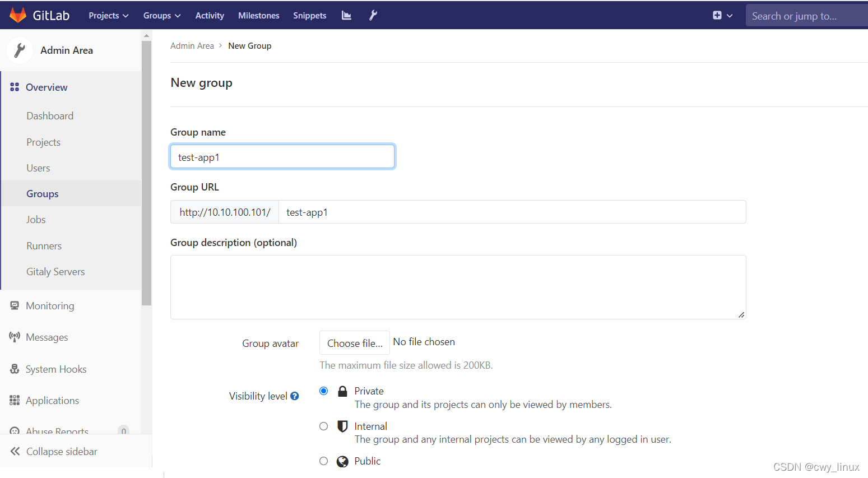Expand the Projects dropdown in navbar
Viewport: 868px width, 478px height.
tap(109, 16)
